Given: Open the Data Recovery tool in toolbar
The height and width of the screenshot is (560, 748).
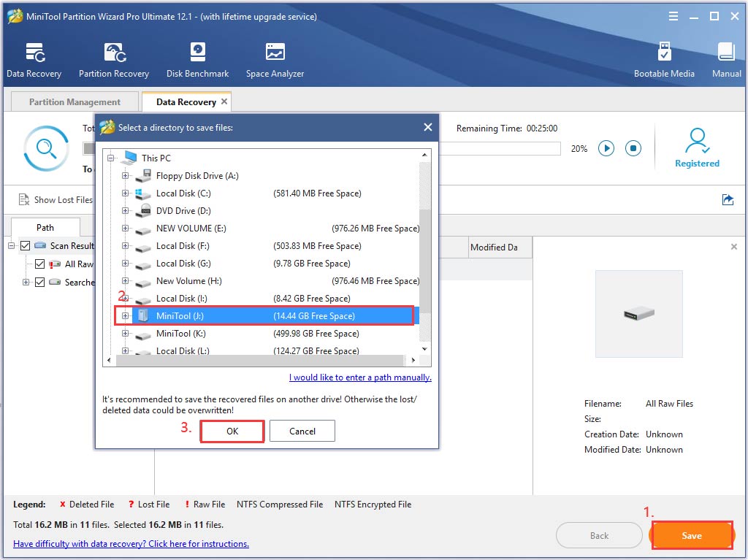Looking at the screenshot, I should point(34,60).
